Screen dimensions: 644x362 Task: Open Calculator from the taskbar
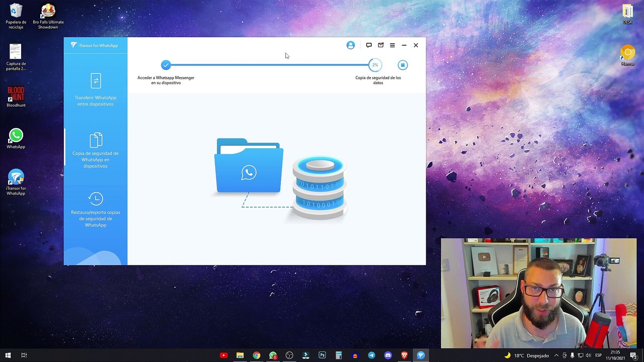coord(339,355)
